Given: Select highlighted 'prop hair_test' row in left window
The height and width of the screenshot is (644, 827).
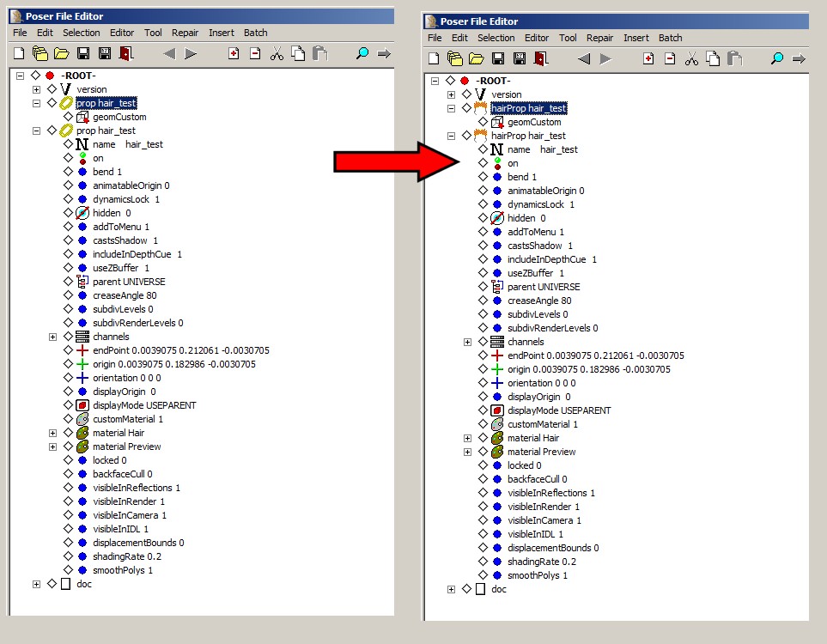Looking at the screenshot, I should coord(106,103).
